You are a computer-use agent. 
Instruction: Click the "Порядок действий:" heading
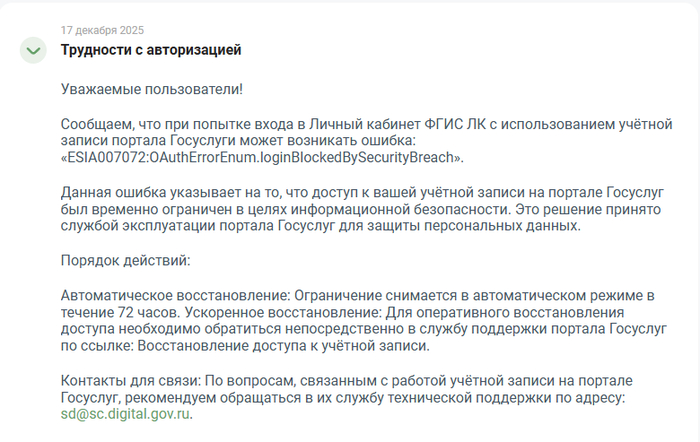pyautogui.click(x=125, y=260)
